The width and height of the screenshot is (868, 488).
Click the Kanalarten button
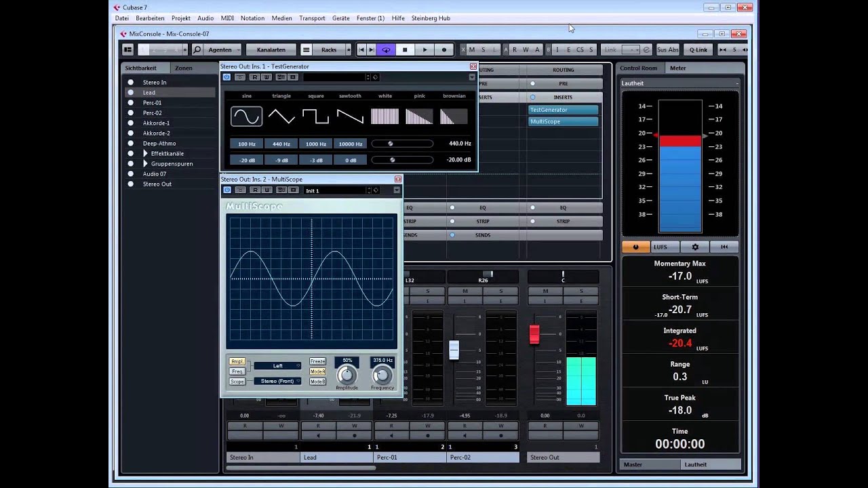pos(271,49)
